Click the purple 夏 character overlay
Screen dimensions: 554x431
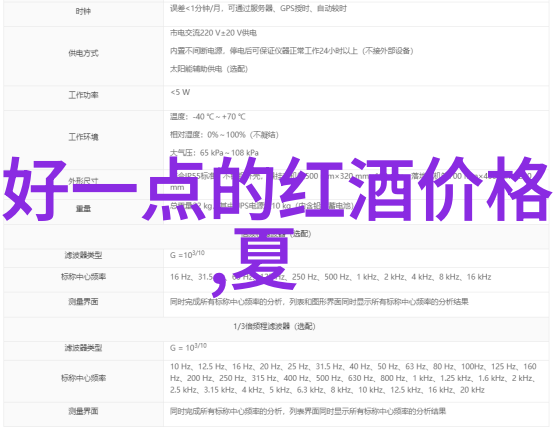(x=264, y=258)
